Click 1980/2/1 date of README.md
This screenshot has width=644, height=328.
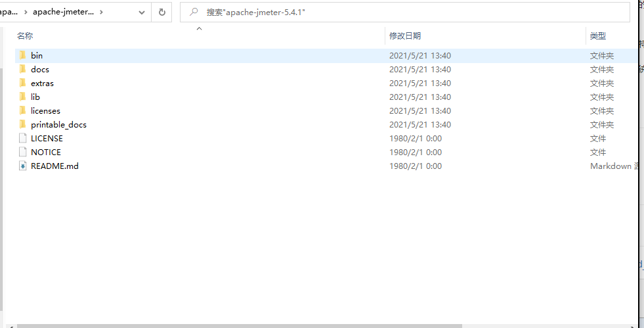point(416,166)
